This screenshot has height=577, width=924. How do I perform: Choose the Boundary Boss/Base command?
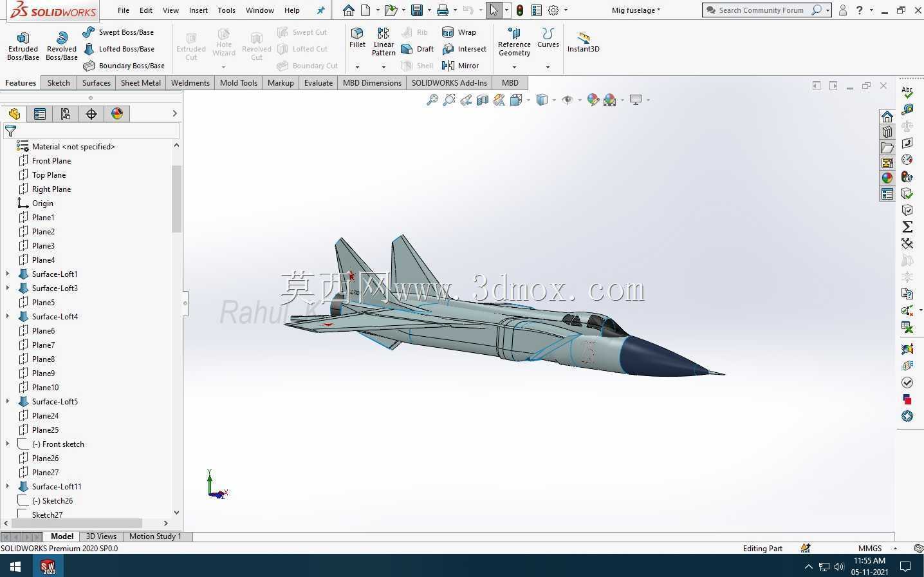(124, 66)
